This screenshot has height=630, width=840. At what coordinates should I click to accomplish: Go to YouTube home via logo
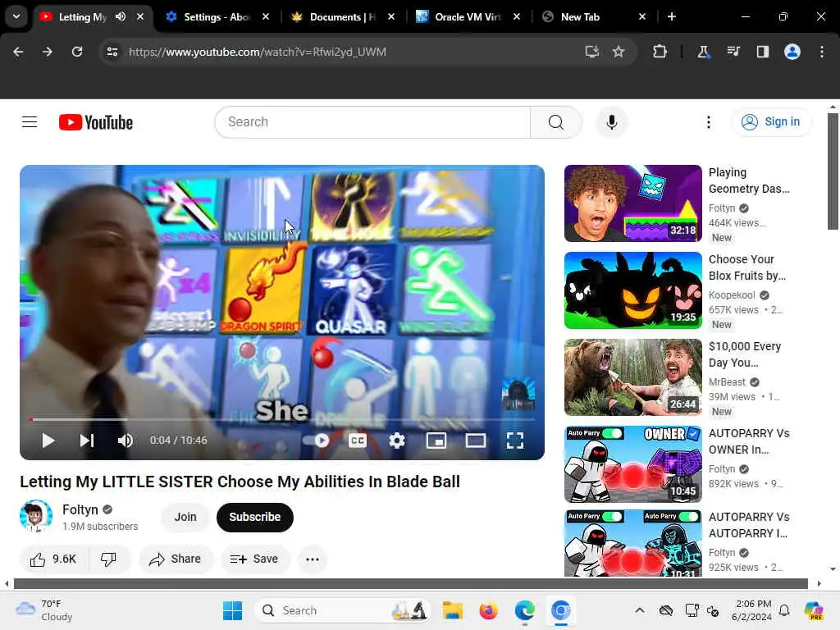click(x=96, y=122)
